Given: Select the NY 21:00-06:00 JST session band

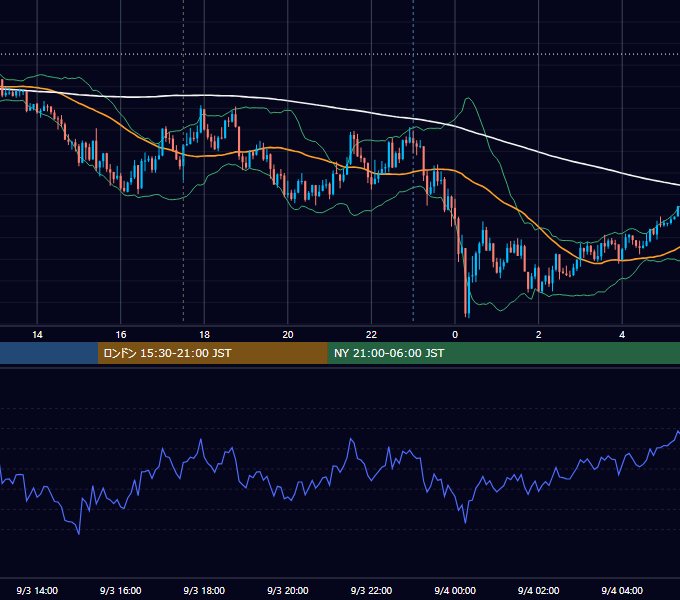Looking at the screenshot, I should (503, 353).
